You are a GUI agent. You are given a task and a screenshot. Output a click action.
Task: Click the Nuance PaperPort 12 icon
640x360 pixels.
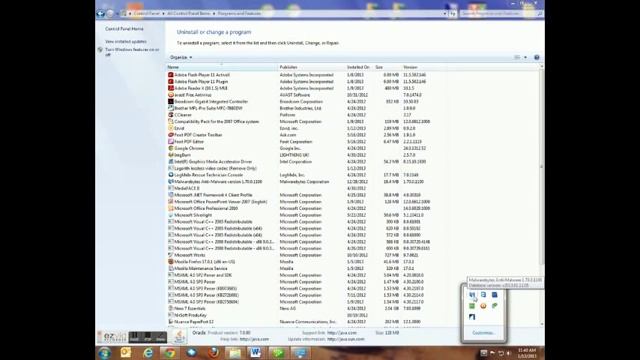click(x=171, y=322)
